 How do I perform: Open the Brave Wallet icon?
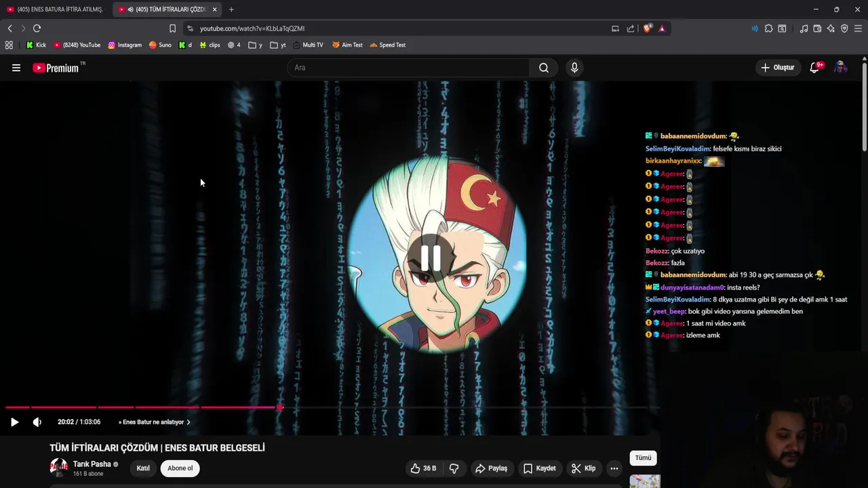(x=817, y=28)
